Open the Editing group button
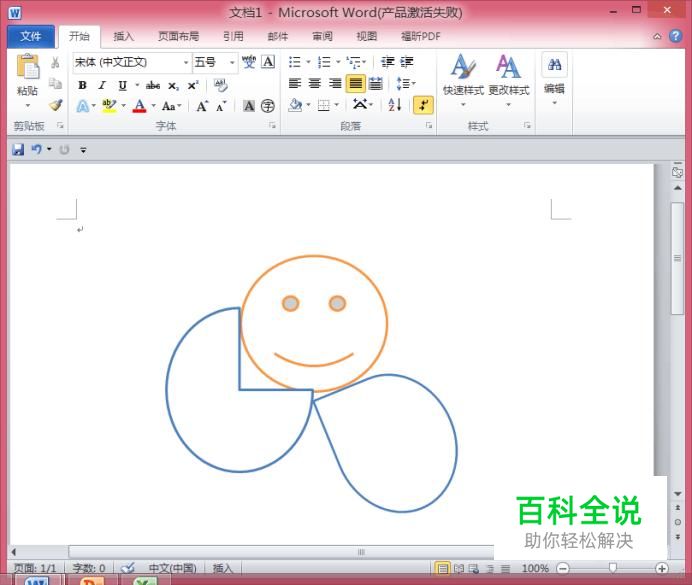 tap(554, 79)
